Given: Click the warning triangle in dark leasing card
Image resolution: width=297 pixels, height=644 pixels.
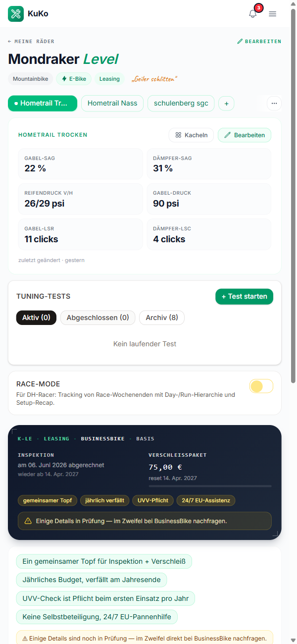Looking at the screenshot, I should point(28,521).
